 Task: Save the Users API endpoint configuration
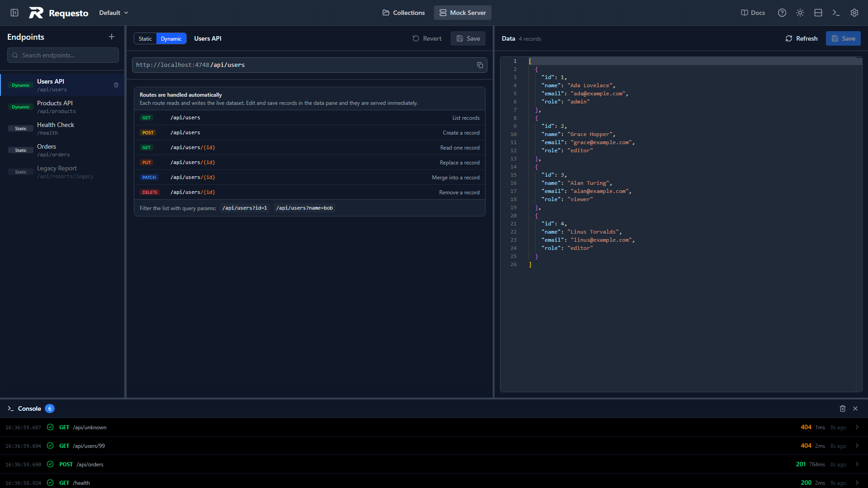tap(468, 38)
